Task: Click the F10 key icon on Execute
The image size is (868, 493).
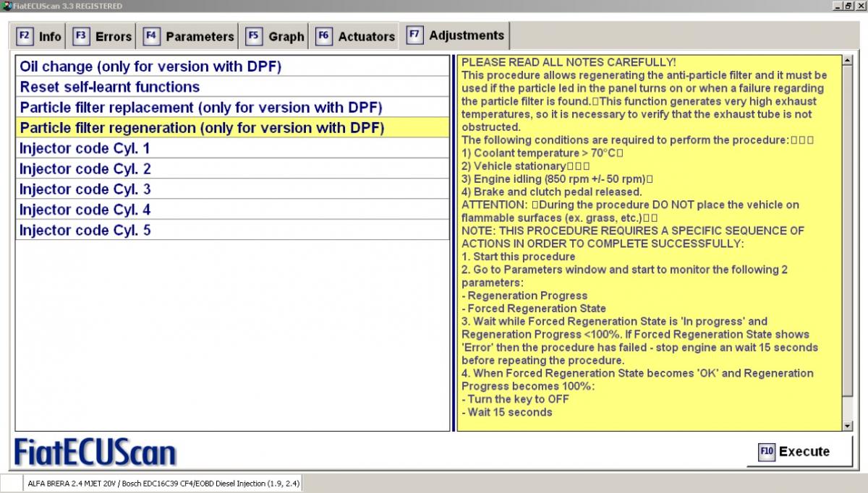Action: tap(767, 452)
